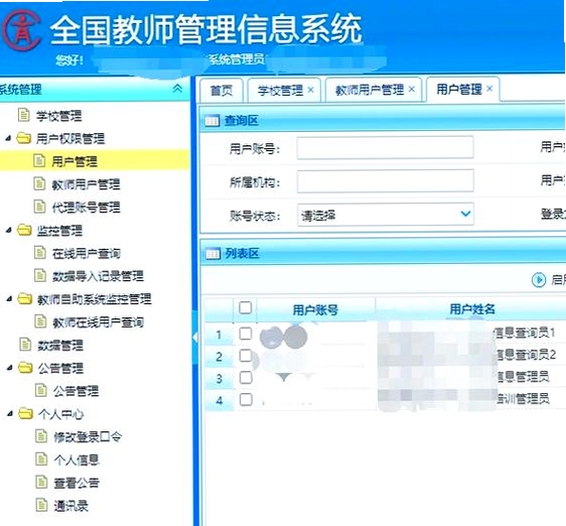
Task: Switch to the 首页 tab
Action: pos(221,90)
